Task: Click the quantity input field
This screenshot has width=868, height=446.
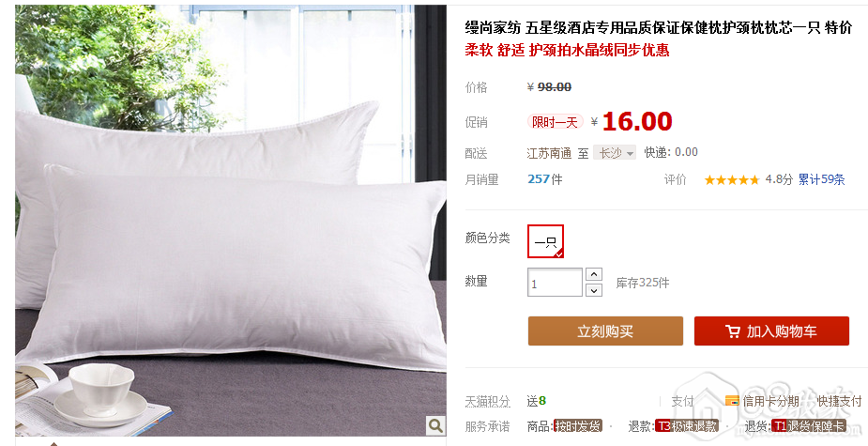Action: point(555,282)
